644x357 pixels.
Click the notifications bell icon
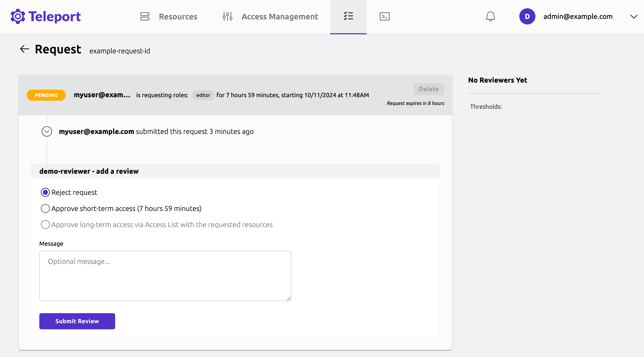(490, 17)
